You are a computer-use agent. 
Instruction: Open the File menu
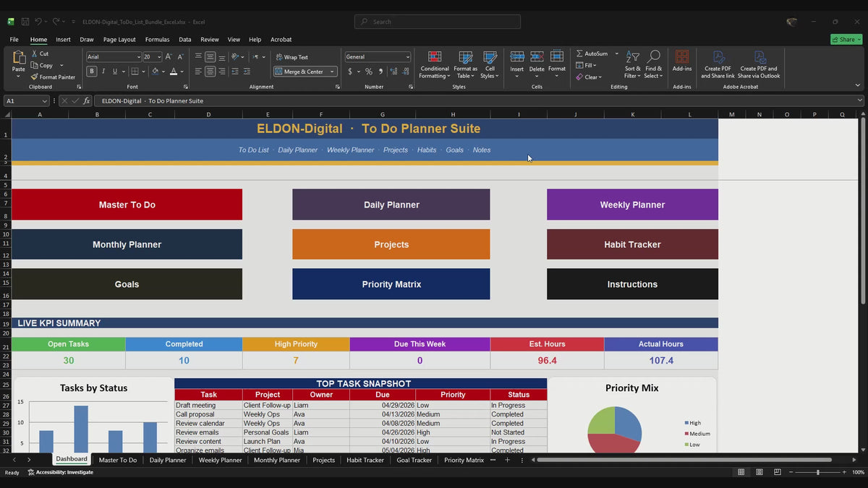(x=14, y=40)
